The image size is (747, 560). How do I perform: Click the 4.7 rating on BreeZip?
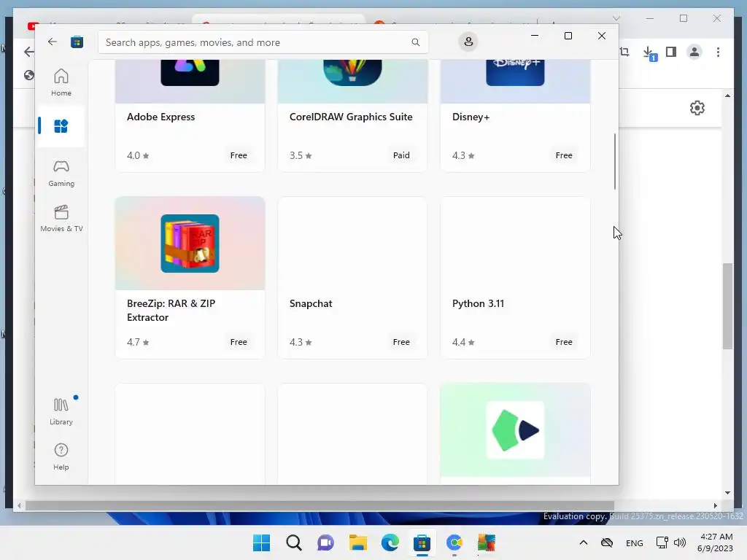[138, 342]
